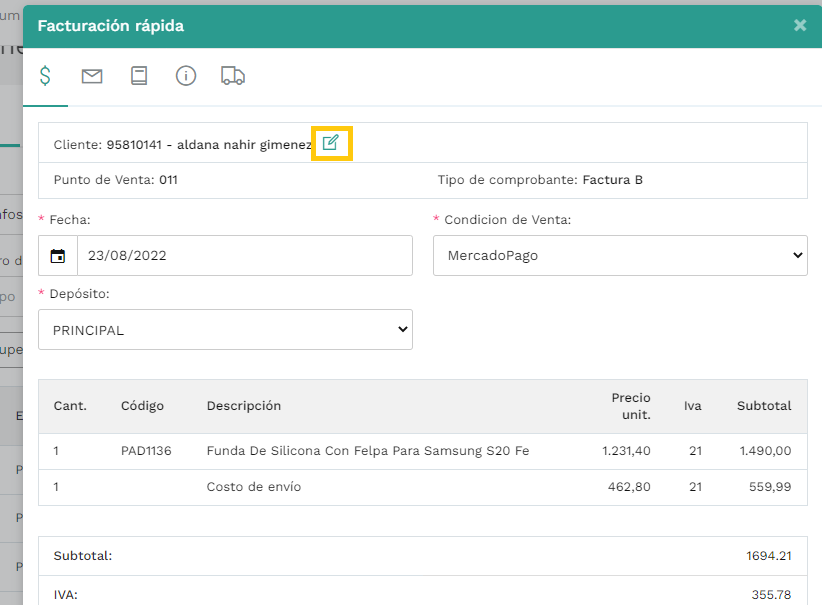Click the Funda De Silicona description row
Viewport: 822px width, 605px height.
coord(423,451)
